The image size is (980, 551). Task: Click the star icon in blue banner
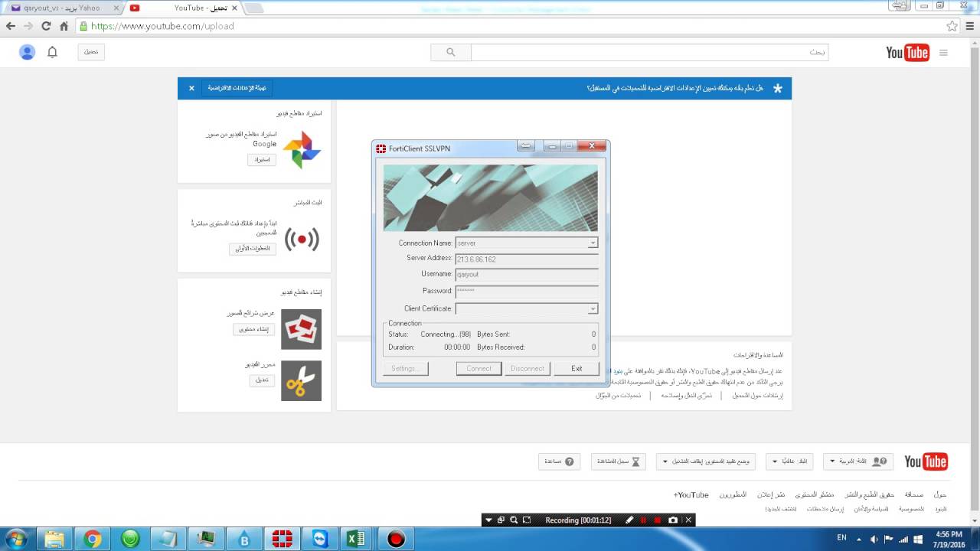[x=778, y=88]
